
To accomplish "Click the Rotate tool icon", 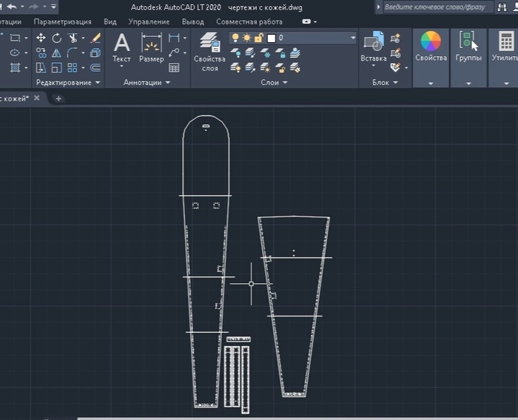I will [57, 38].
